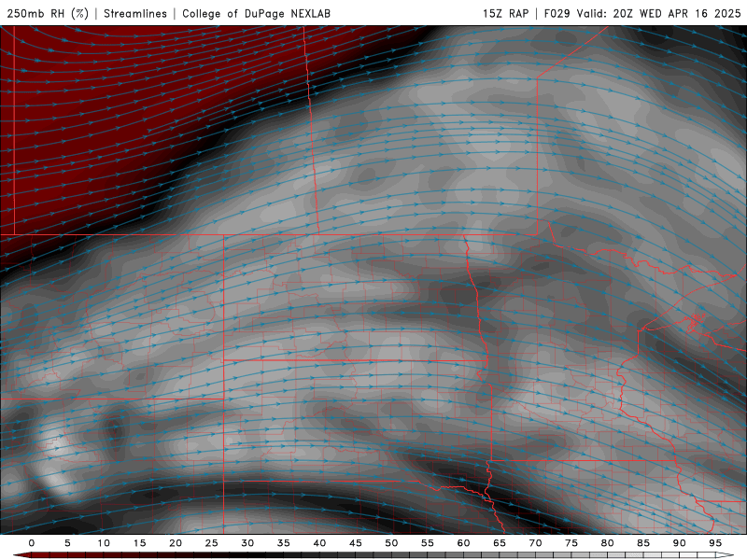Click the colorbar label 10
Screen dimensions: 747x560
coord(104,543)
